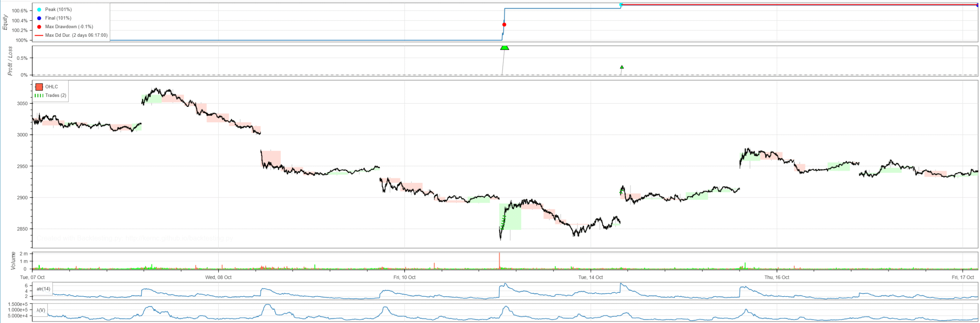Toggle the λ(V) indicator legend
The height and width of the screenshot is (323, 980).
41,310
